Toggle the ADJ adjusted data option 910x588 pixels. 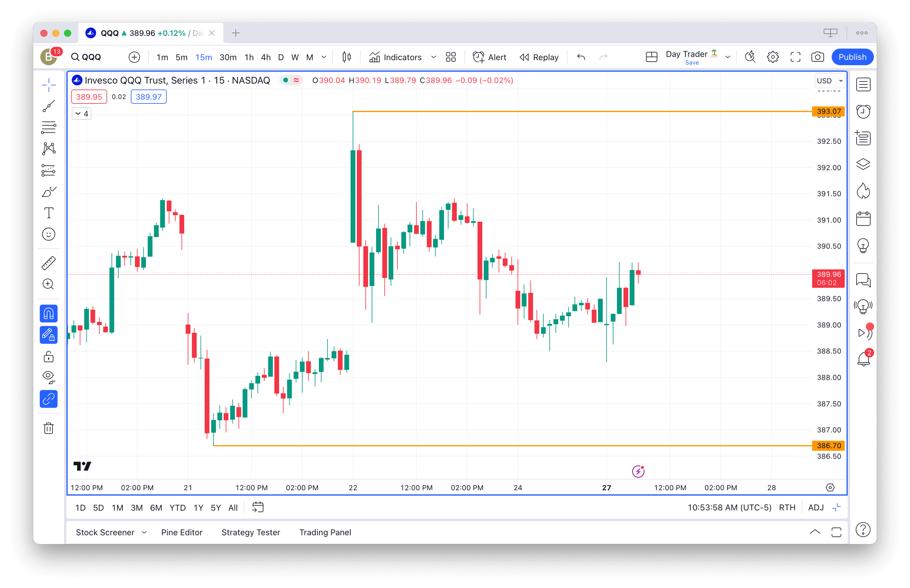point(816,507)
